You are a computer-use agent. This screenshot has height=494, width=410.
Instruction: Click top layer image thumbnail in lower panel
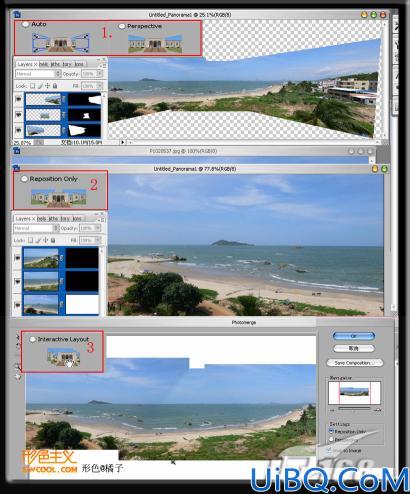[x=41, y=258]
